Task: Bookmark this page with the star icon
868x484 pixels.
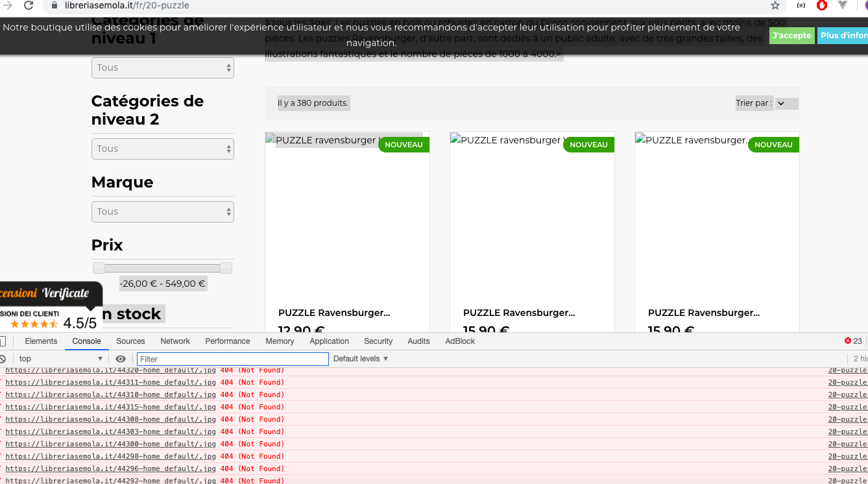Action: (775, 5)
